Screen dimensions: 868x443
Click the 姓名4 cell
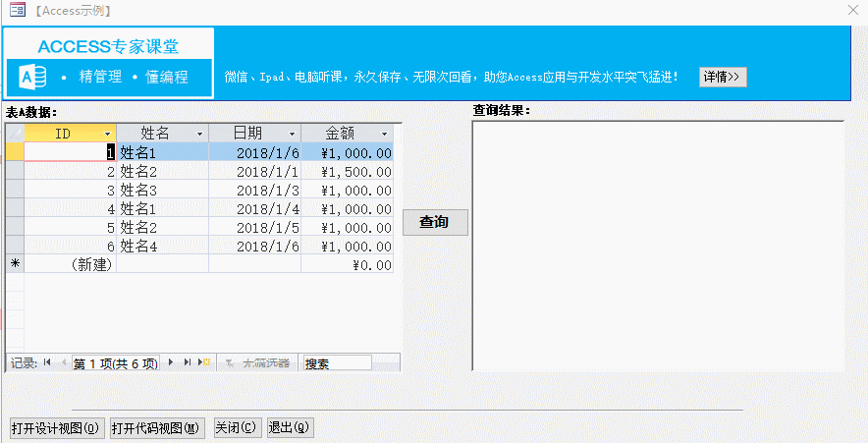click(163, 246)
